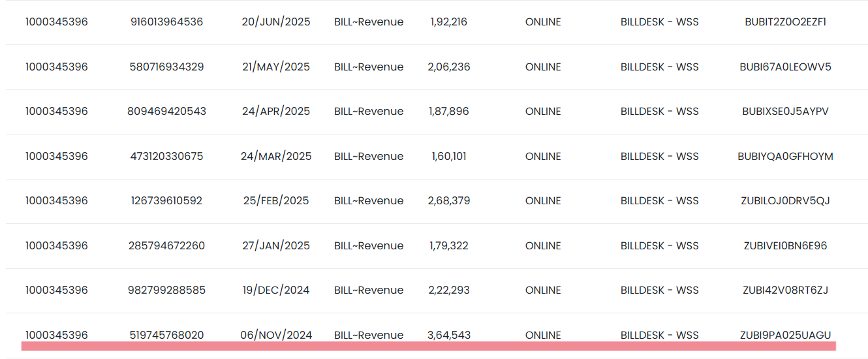Click transaction ID BUBIXSE0J5AYPV
The height and width of the screenshot is (359, 868).
coord(785,111)
